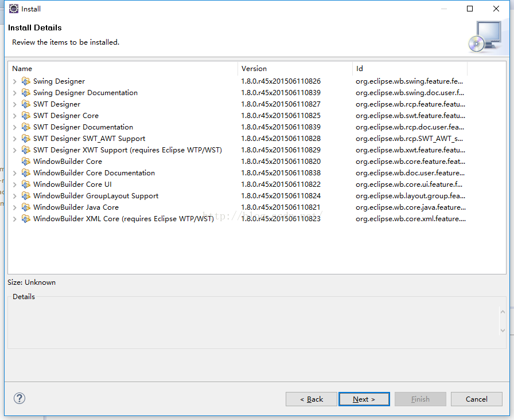Expand the WindowBuilder Core Documentation node

click(14, 173)
